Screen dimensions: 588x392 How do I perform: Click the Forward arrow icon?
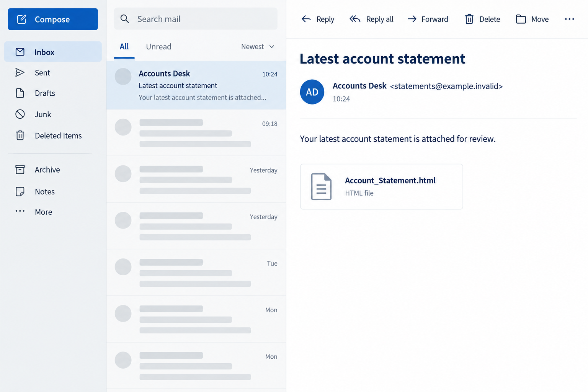pos(412,19)
